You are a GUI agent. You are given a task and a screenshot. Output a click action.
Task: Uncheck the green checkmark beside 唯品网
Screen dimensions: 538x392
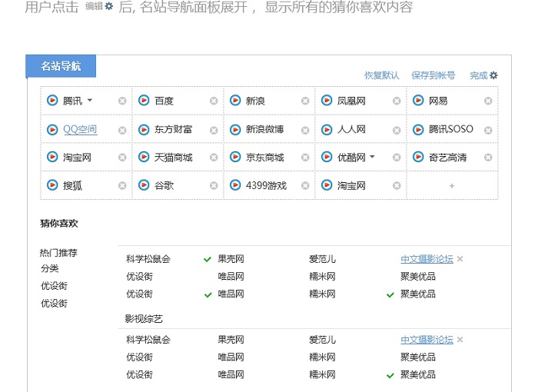(208, 294)
